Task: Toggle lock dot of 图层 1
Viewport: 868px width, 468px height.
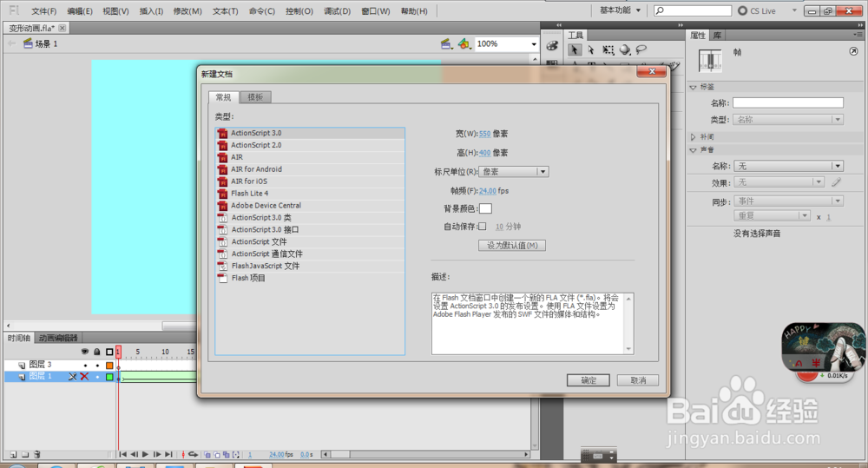Action: click(97, 377)
